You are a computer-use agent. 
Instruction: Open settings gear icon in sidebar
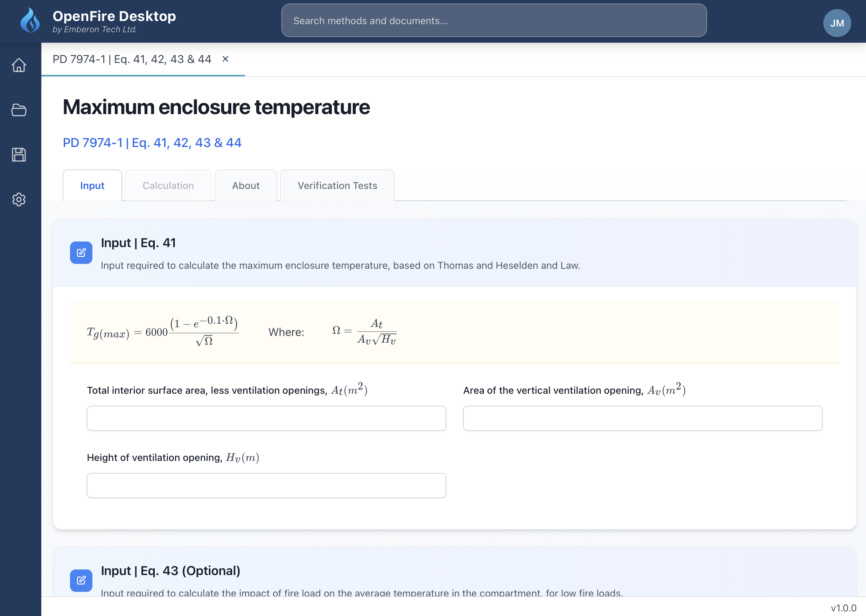[x=19, y=199]
